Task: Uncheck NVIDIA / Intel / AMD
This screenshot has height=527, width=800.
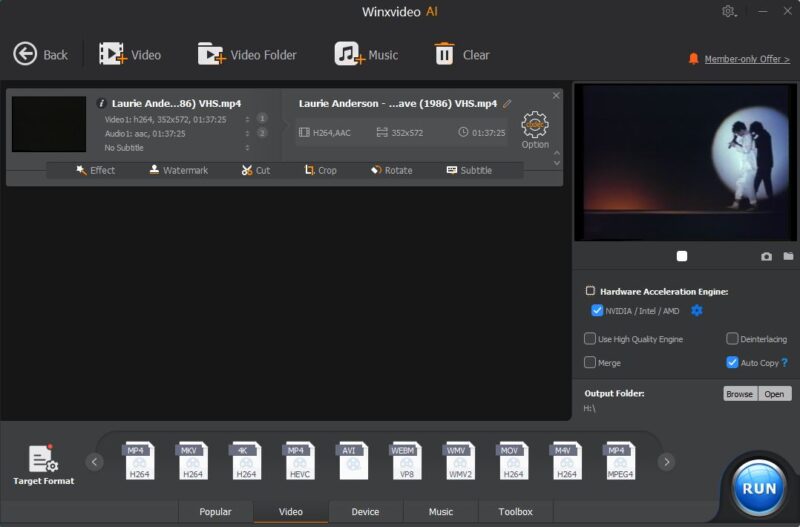Action: 597,311
